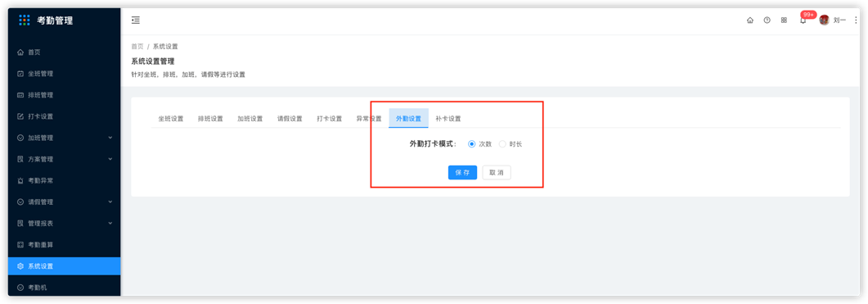The width and height of the screenshot is (868, 304).
Task: Switch to the 坐班设置 tab
Action: pos(170,119)
